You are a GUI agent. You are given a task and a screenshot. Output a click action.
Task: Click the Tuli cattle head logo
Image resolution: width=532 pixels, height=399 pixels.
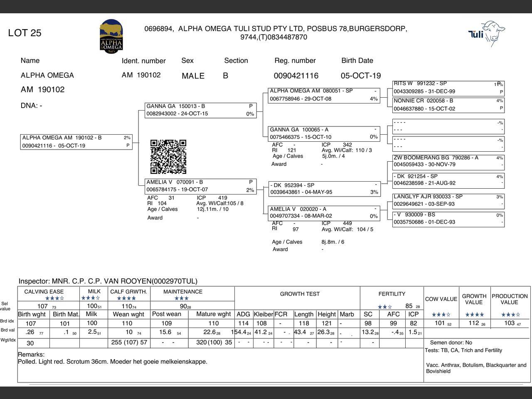coord(487,33)
